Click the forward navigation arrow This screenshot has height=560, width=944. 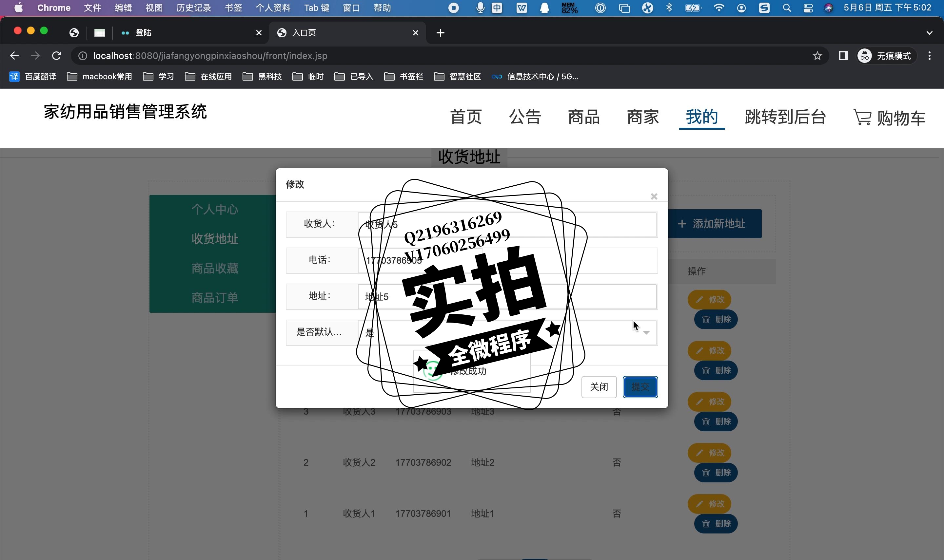[35, 56]
